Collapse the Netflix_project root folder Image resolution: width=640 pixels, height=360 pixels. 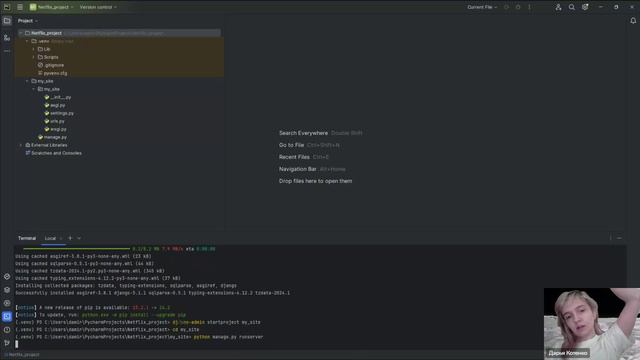[x=20, y=33]
